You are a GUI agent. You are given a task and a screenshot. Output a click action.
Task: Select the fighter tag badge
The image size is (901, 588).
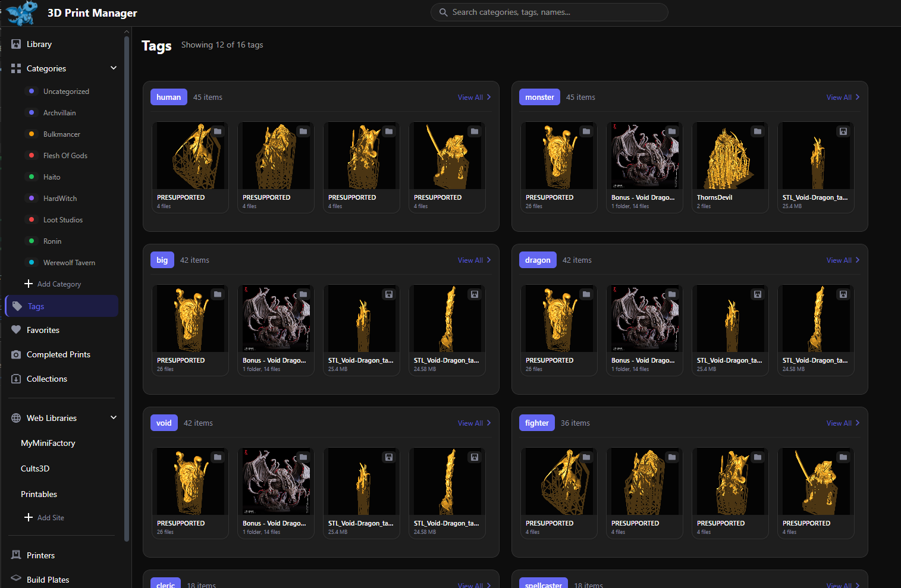537,423
